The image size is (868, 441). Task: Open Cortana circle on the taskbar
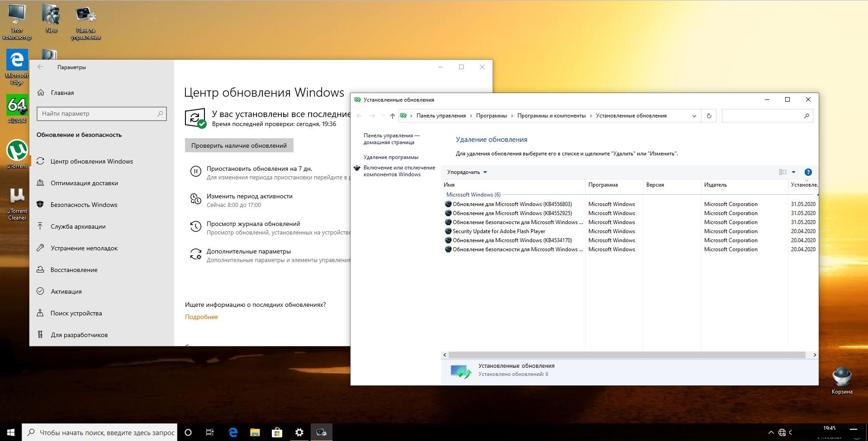(x=188, y=432)
